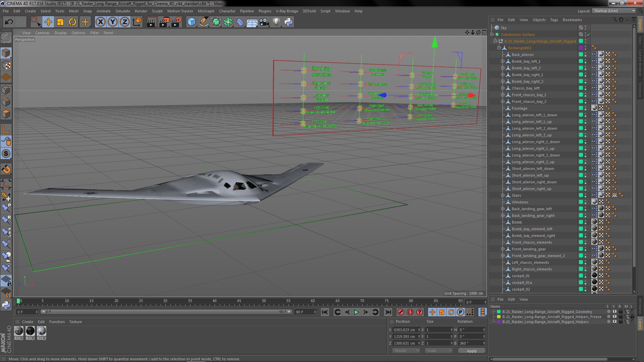Select Bomb object in tree
Image resolution: width=644 pixels, height=362 pixels.
pyautogui.click(x=517, y=222)
